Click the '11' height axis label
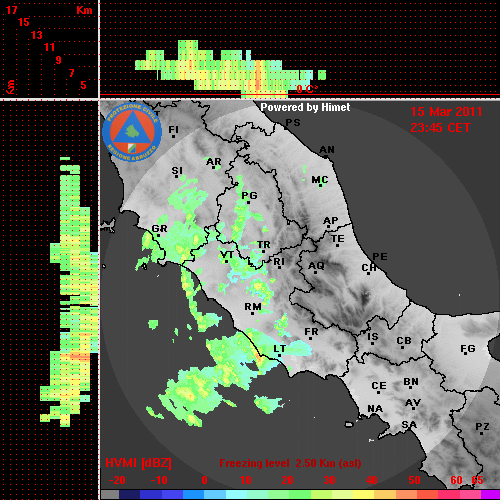The image size is (500, 500). (49, 47)
